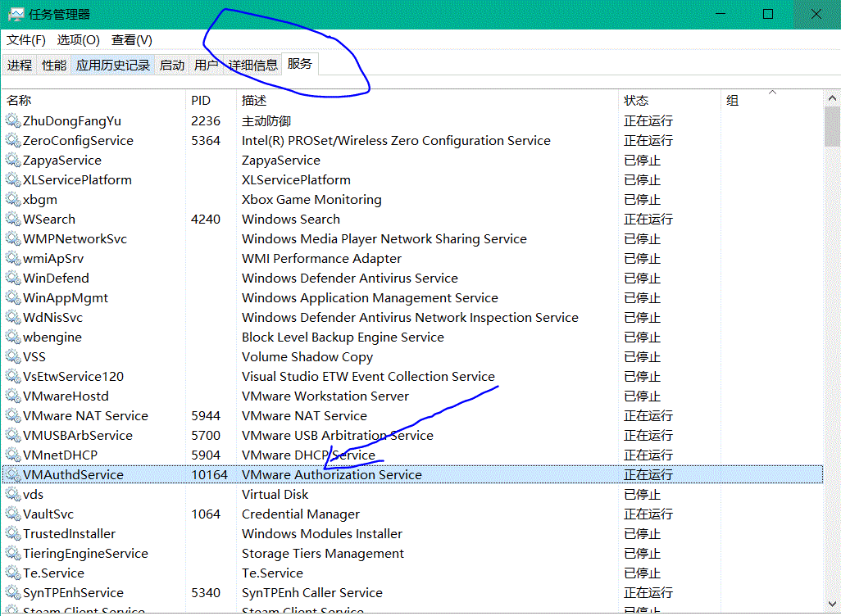The image size is (841, 616).
Task: Click PID 2236 of ZhuDongFangYu
Action: (206, 120)
